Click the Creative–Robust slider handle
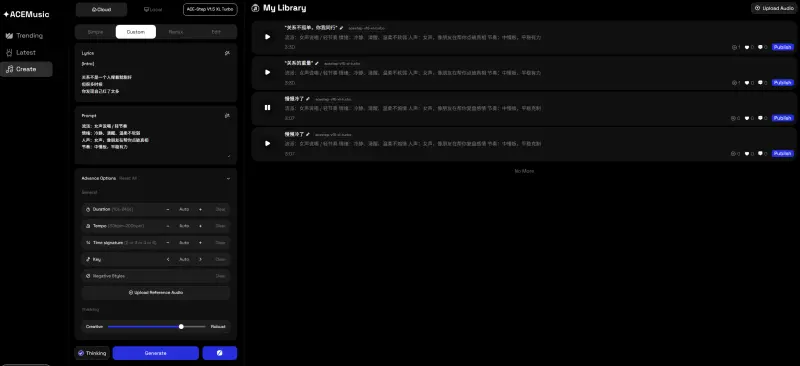Screen dimensions: 800x366 pos(181,326)
